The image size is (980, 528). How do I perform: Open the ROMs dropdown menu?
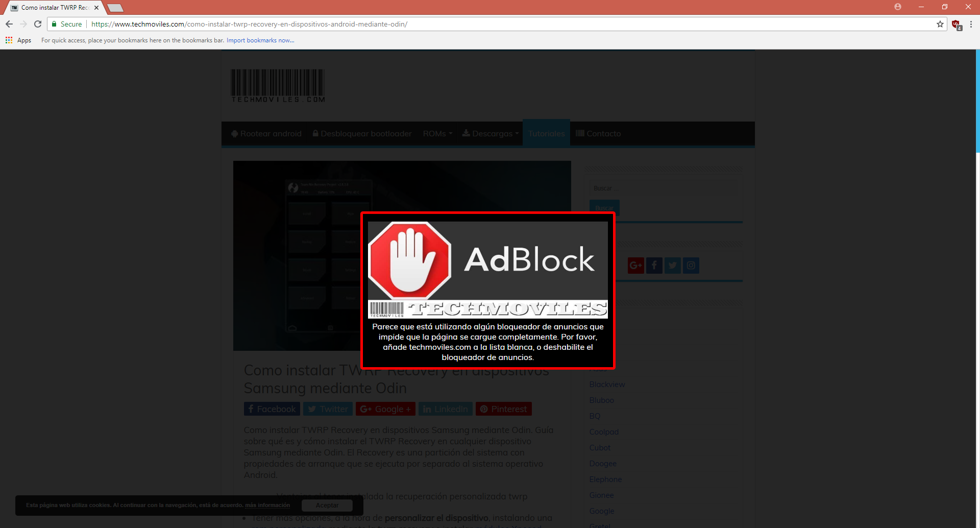pos(437,133)
